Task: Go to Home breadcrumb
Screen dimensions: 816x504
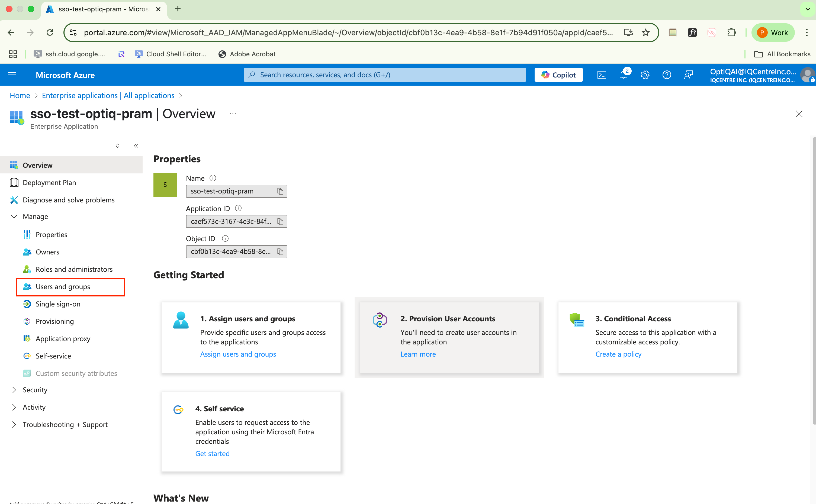Action: 20,96
